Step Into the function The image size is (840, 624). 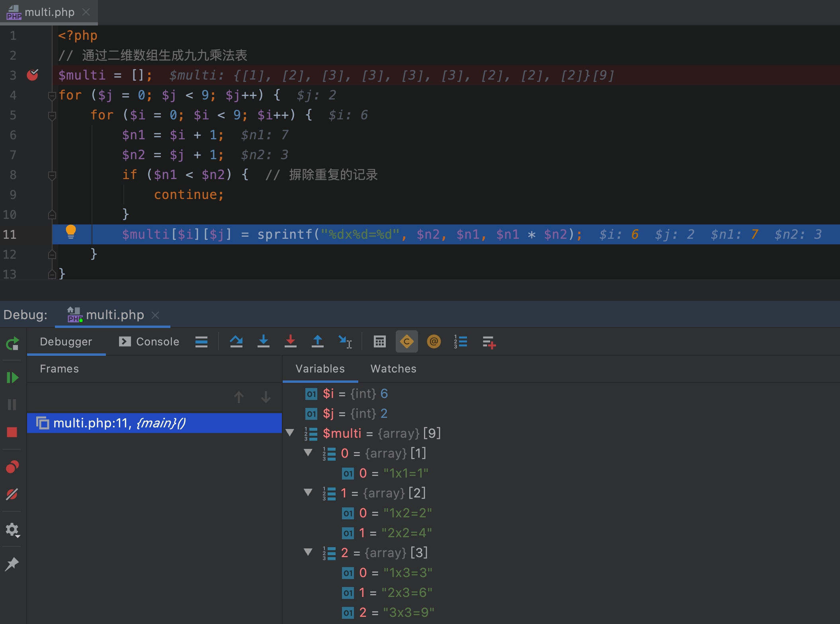264,342
